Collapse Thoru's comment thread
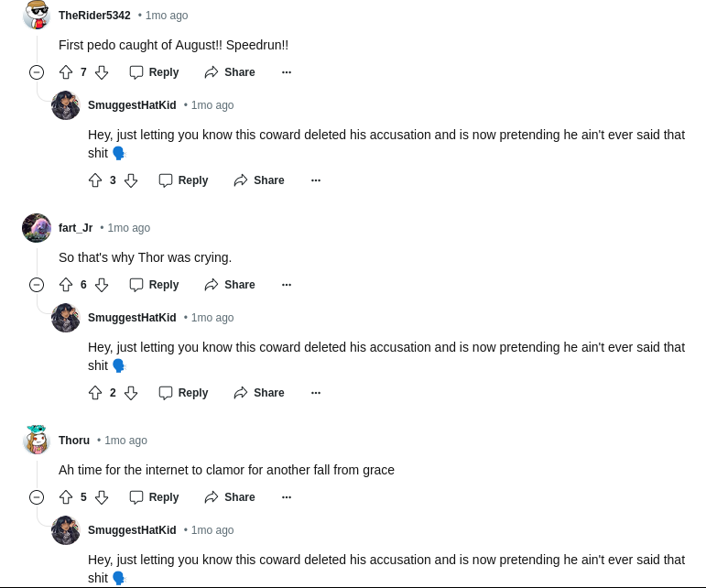Image resolution: width=706 pixels, height=588 pixels. [37, 497]
